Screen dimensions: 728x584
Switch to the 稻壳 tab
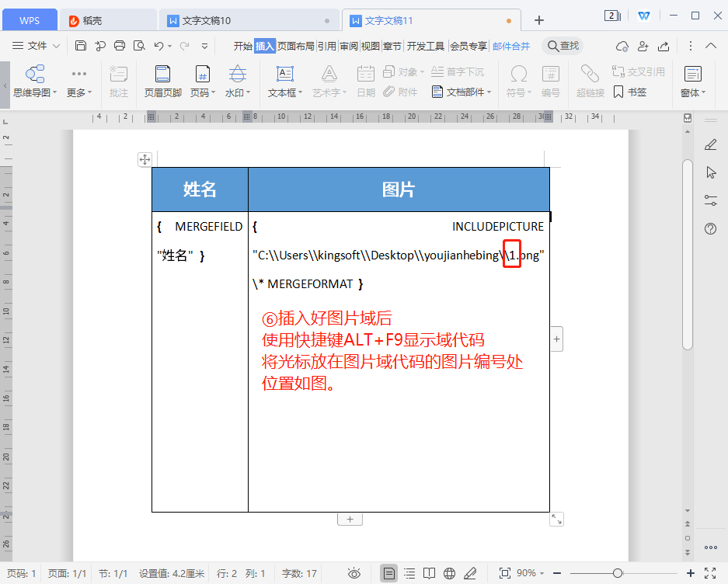click(x=107, y=20)
